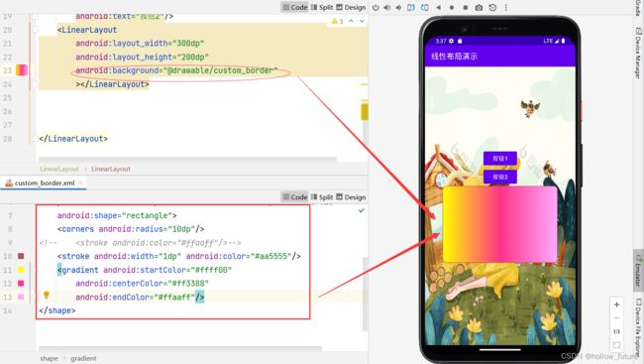
Task: Click the text android:layout_width="300dp"
Action: pos(140,44)
